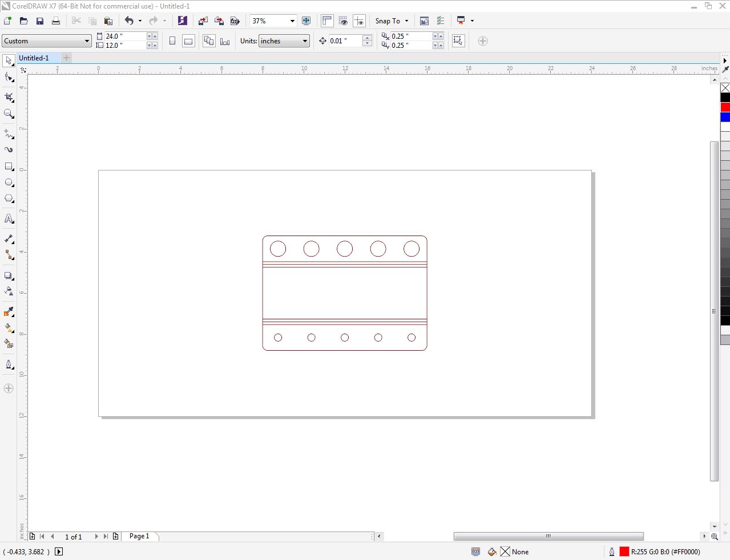
Task: Select the Ellipse tool
Action: tap(9, 183)
